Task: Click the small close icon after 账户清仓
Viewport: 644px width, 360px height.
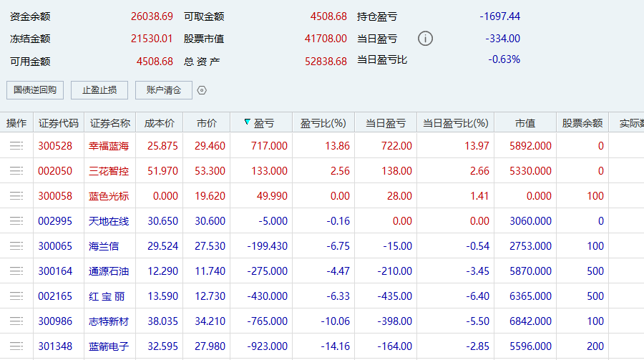Action: click(202, 90)
